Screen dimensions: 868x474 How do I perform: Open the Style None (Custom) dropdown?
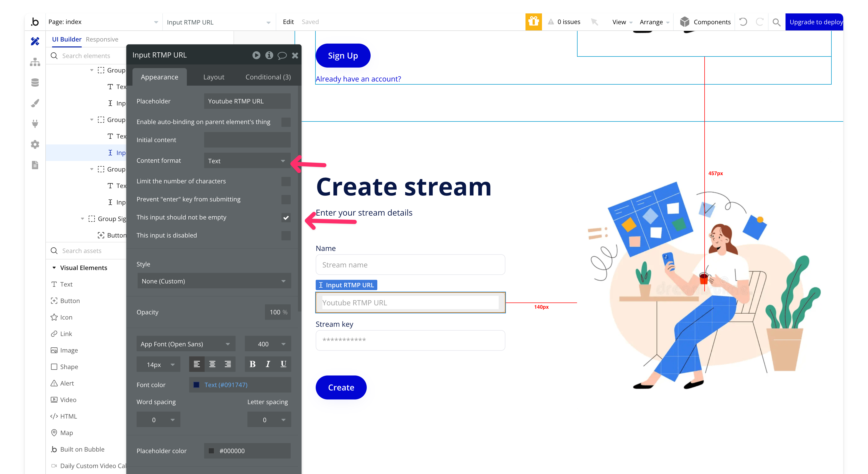214,281
